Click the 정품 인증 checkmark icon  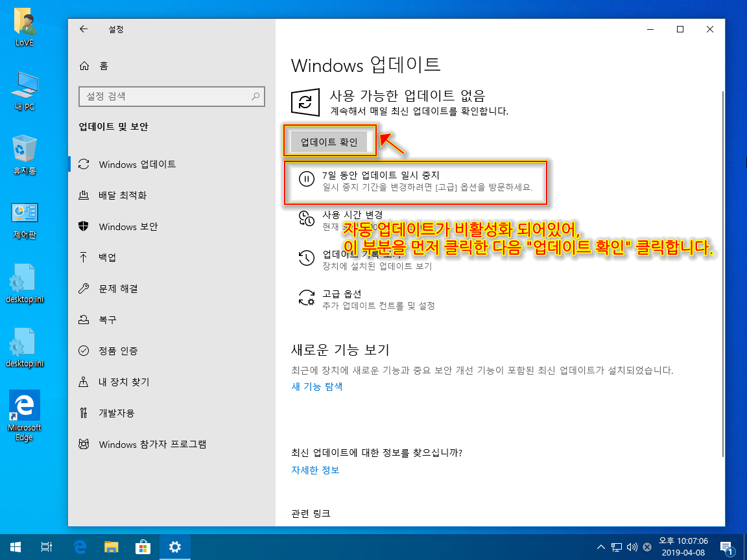tap(84, 351)
